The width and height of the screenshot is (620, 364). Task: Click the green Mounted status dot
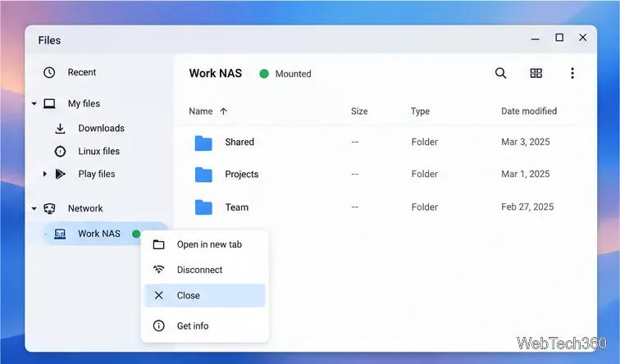(264, 74)
